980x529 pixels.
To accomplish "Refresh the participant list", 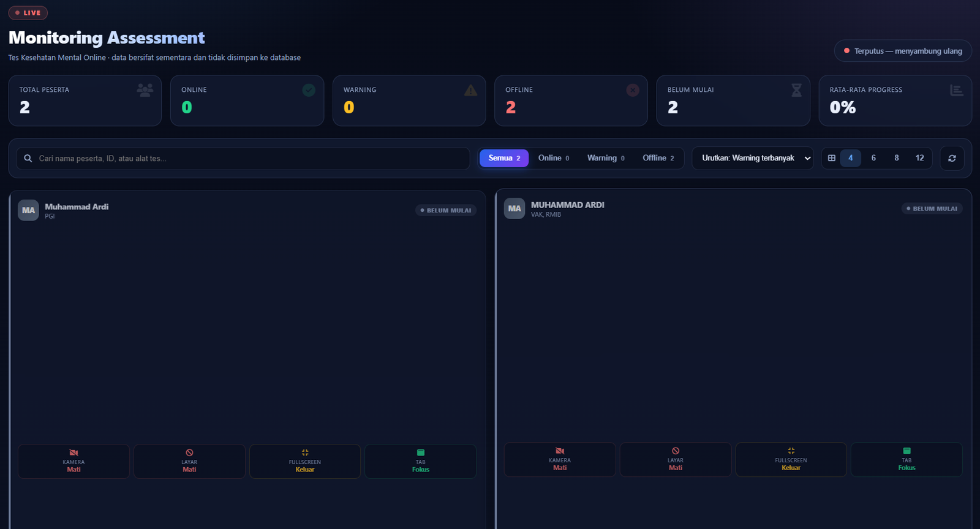I will click(952, 158).
